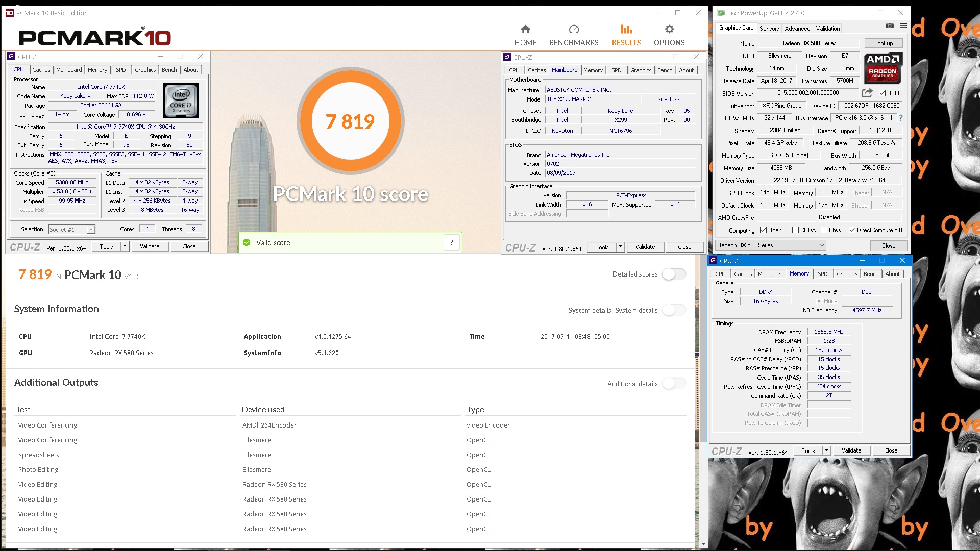Screen dimensions: 980x551
Task: Click Close button in Mainboard CPU-Z
Action: click(684, 247)
